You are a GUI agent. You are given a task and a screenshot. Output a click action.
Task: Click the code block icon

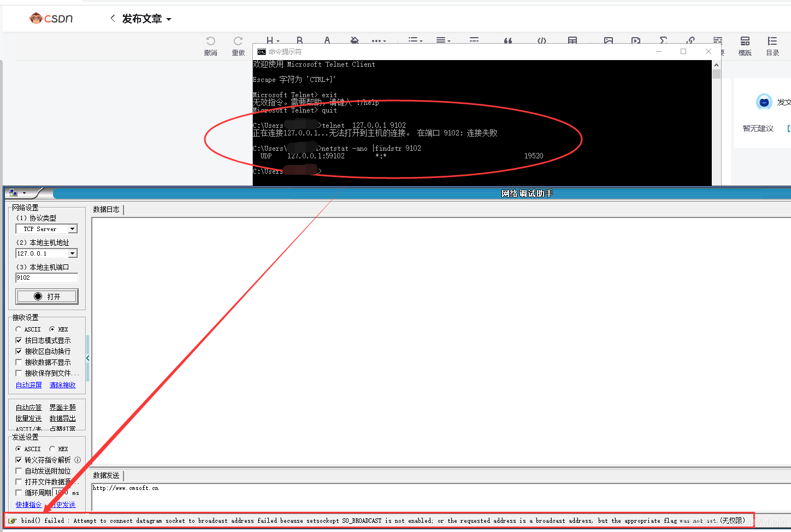coord(541,40)
